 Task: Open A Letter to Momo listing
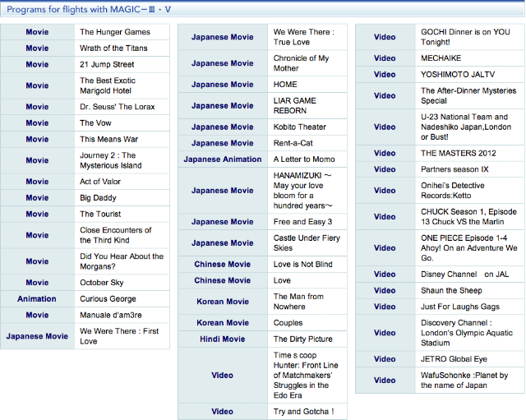tap(304, 159)
